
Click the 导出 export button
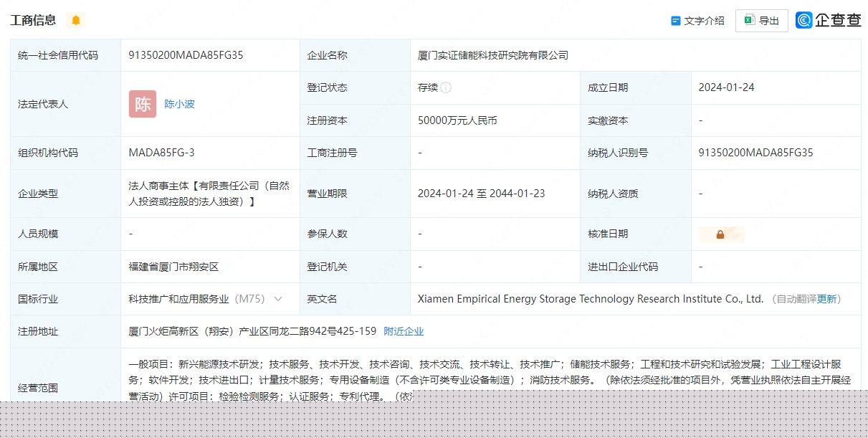[761, 20]
